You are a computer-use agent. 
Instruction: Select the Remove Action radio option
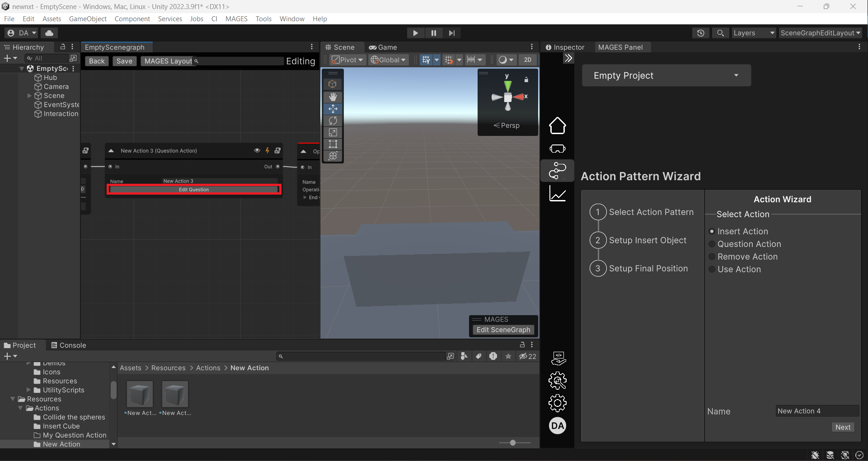pyautogui.click(x=712, y=257)
